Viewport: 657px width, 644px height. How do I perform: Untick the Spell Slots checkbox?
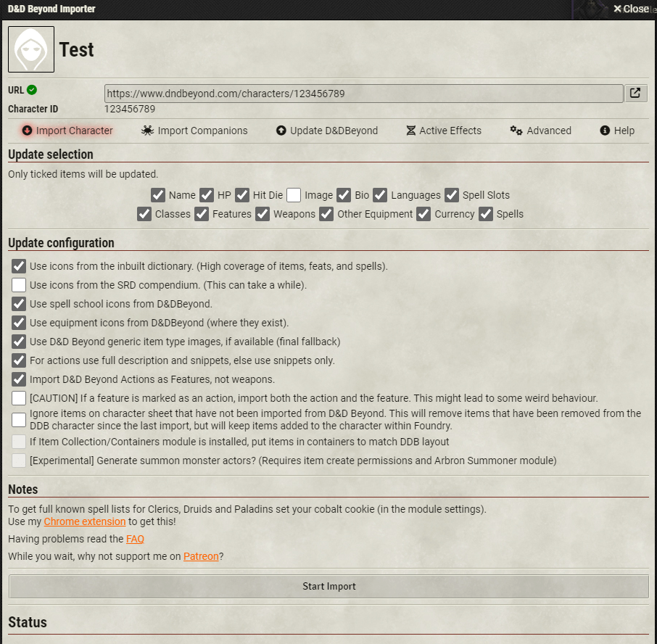(x=452, y=195)
